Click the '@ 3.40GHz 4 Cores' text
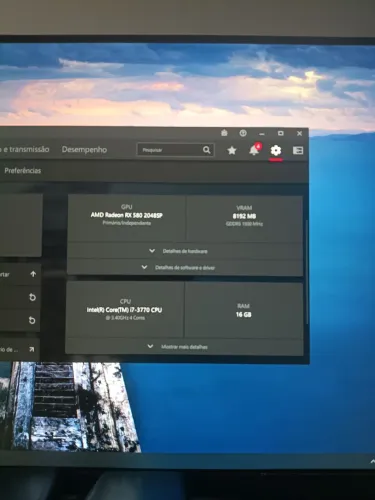The width and height of the screenshot is (375, 500). [125, 318]
